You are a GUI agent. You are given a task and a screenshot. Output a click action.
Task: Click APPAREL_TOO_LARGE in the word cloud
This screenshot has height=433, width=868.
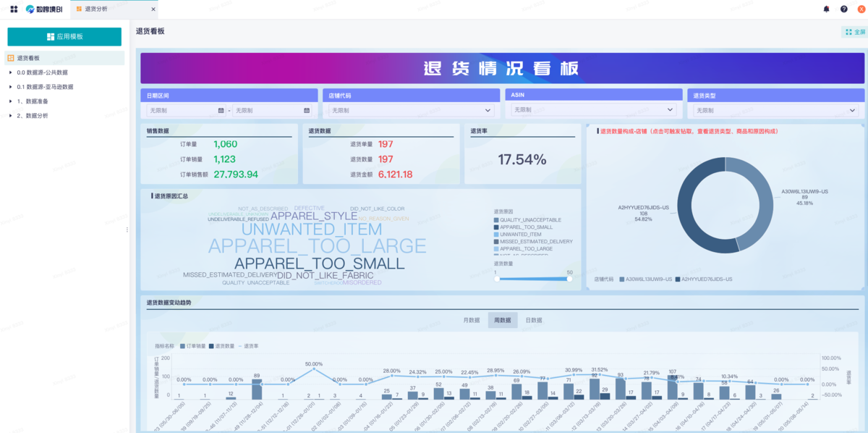point(318,246)
